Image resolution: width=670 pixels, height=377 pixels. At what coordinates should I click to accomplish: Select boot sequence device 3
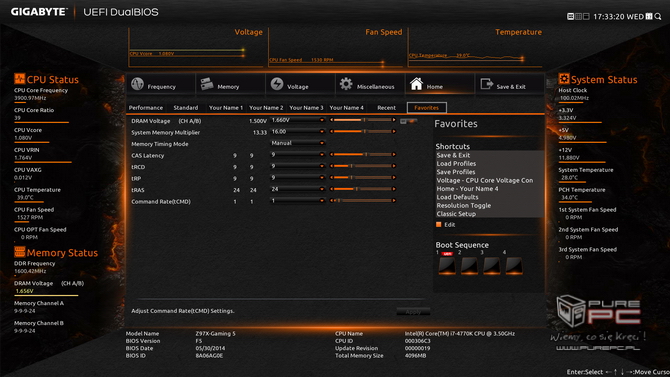[x=491, y=265]
